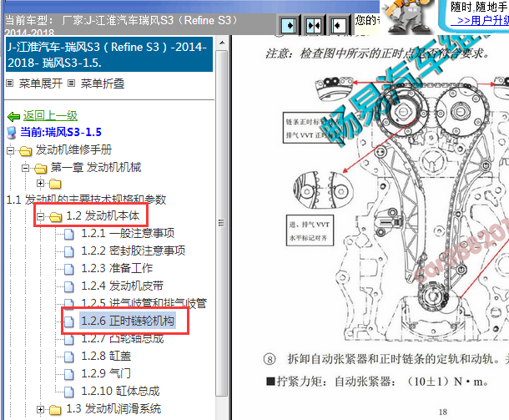The height and width of the screenshot is (420, 509).
Task: Click the 发动机维修手册 folder icon
Action: pos(25,151)
